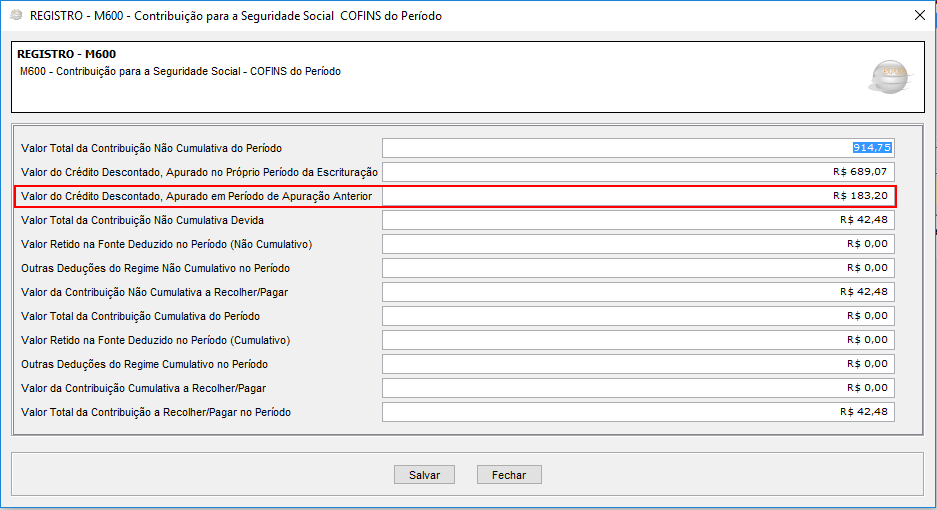Select Outras Deduções do Regime Cumulativo field
Image resolution: width=937 pixels, height=510 pixels.
(638, 364)
